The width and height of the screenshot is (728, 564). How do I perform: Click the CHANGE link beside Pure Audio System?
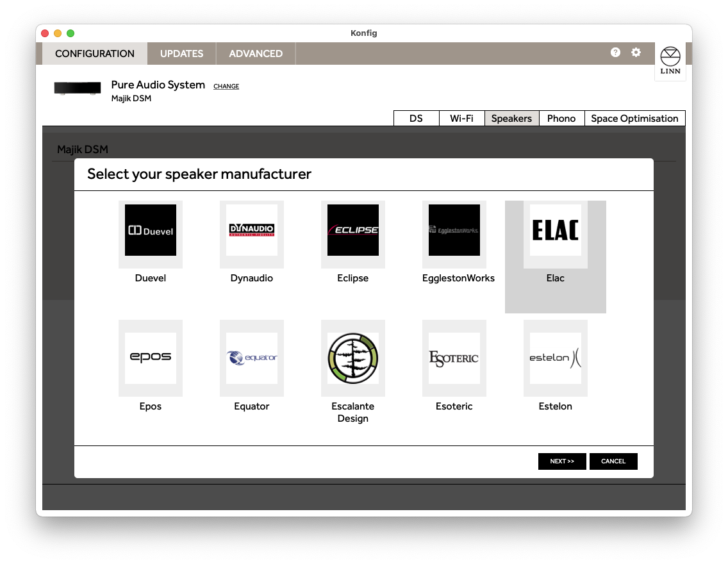pos(226,87)
